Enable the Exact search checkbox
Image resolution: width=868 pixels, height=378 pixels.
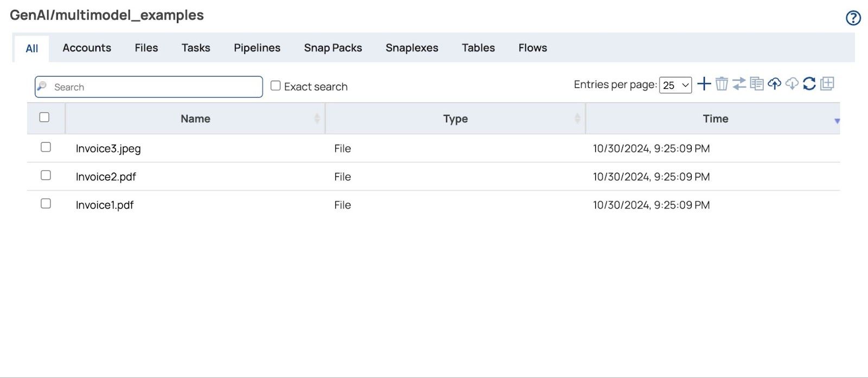(x=276, y=86)
